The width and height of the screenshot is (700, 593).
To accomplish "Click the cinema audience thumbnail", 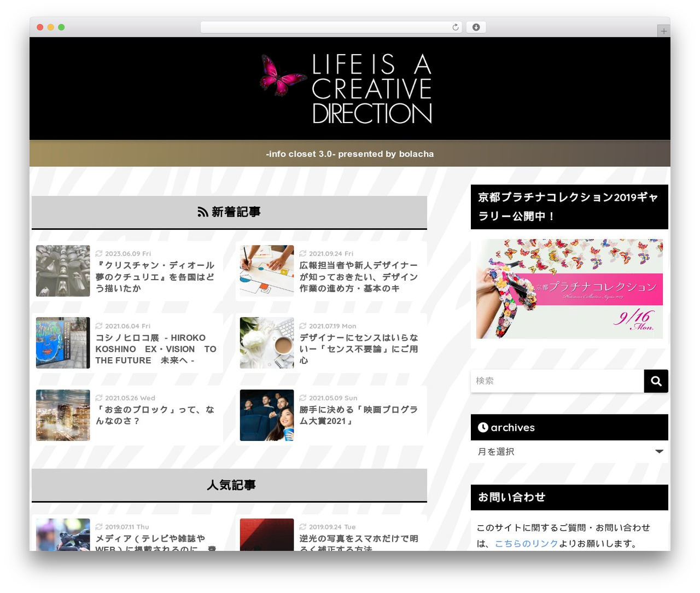I will tap(267, 415).
